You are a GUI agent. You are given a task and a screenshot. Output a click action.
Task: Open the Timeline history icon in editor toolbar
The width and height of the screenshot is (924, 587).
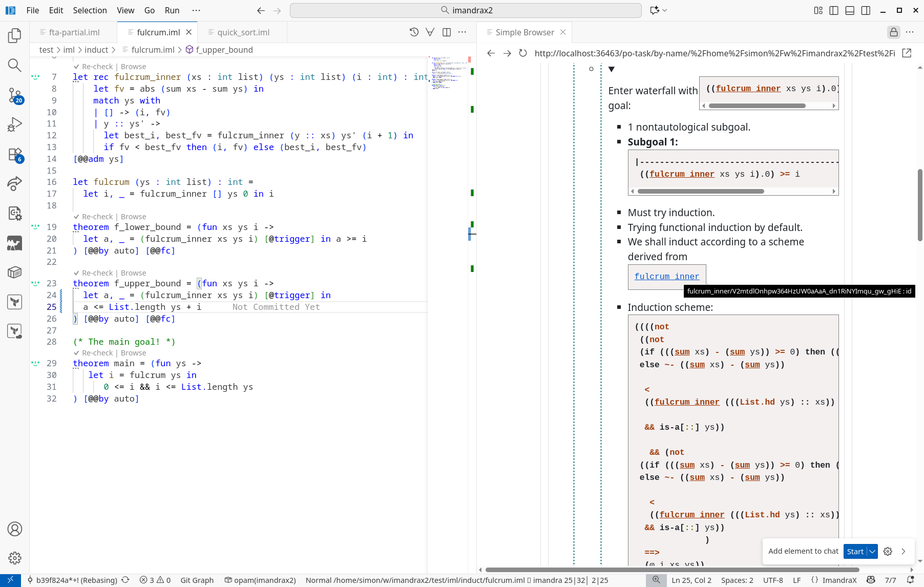coord(413,32)
